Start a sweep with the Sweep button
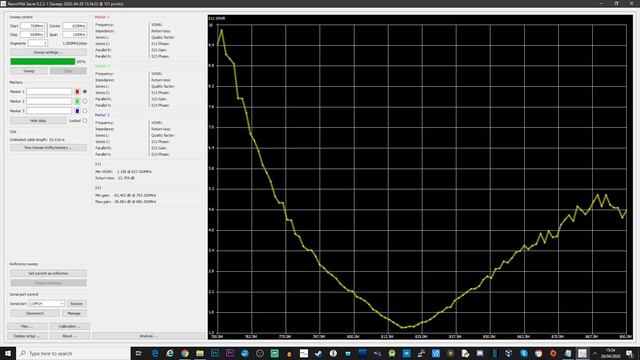 pos(29,71)
